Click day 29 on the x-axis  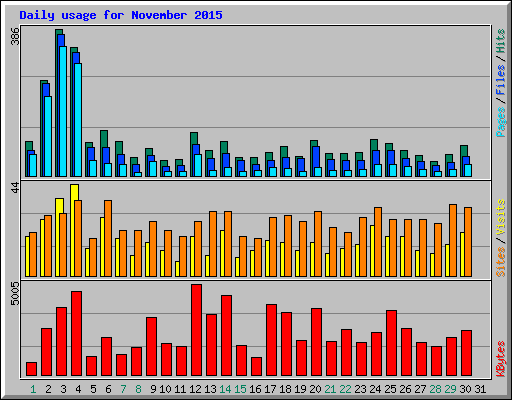pyautogui.click(x=450, y=389)
